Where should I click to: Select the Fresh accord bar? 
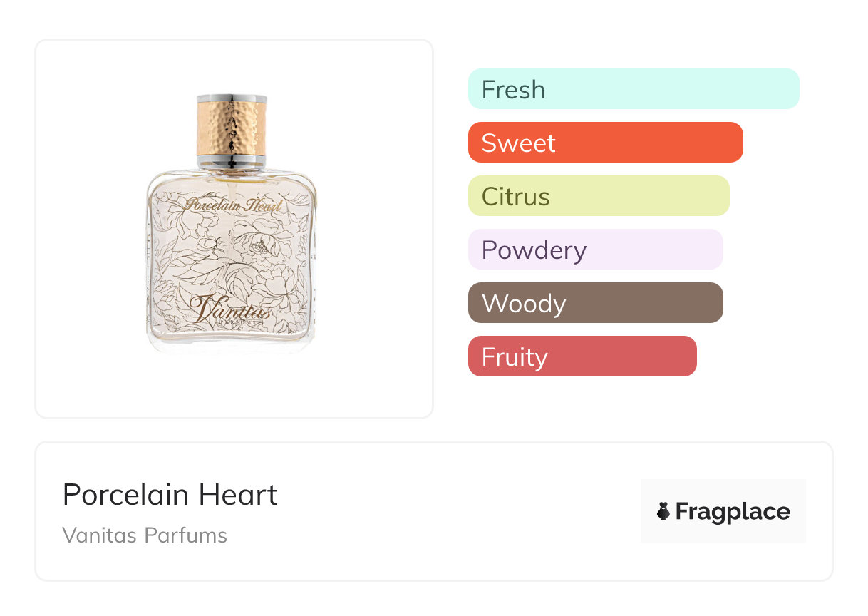(x=633, y=89)
